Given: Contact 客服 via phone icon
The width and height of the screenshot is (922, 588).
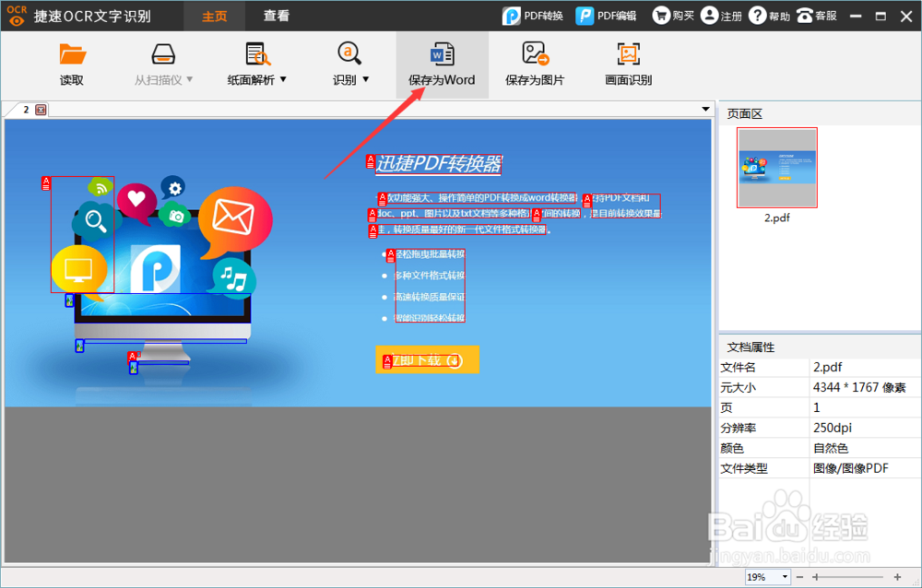Looking at the screenshot, I should point(804,16).
